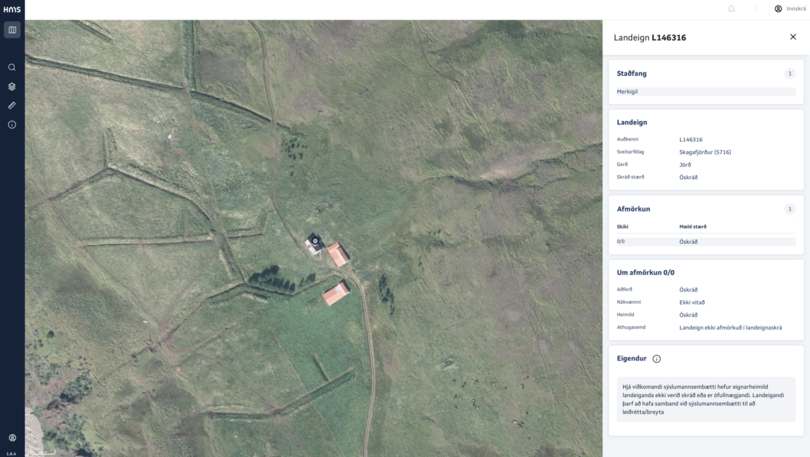The width and height of the screenshot is (810, 457).
Task: Open the map view from the sidebar
Action: (12, 30)
